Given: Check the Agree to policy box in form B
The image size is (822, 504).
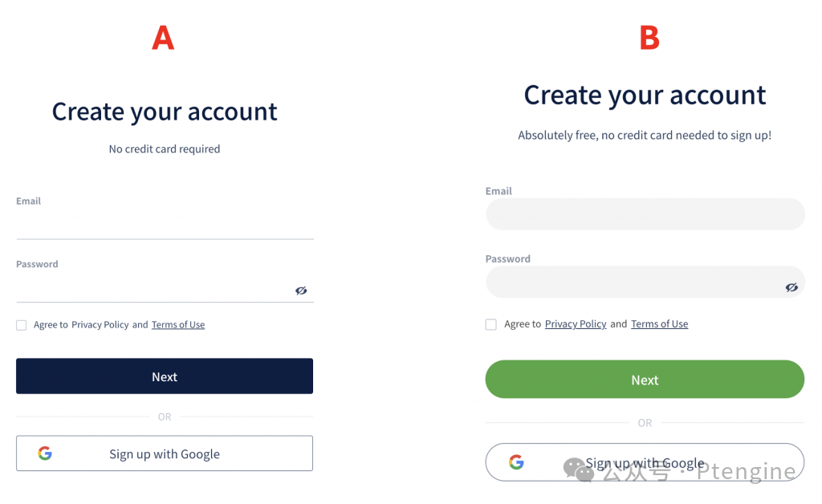Looking at the screenshot, I should tap(491, 324).
